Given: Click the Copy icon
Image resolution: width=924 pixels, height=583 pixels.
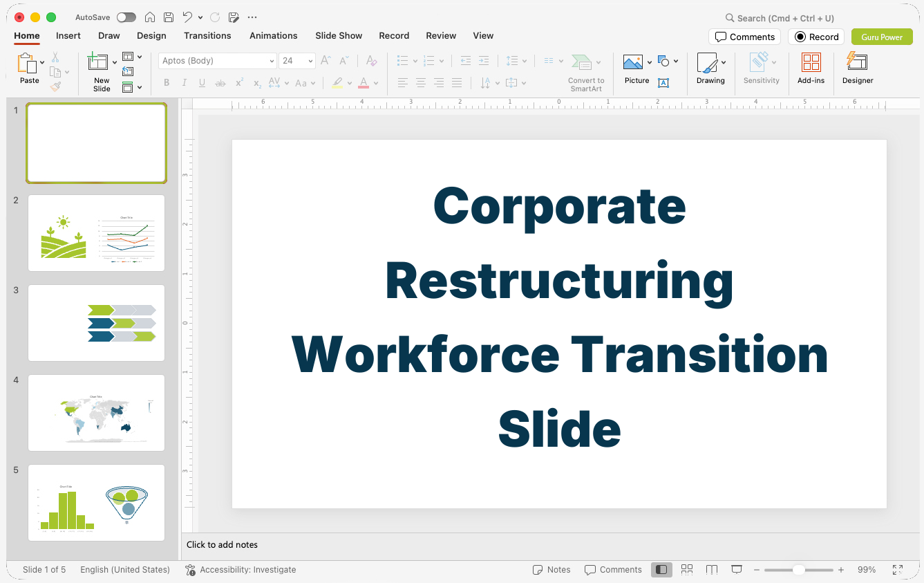Looking at the screenshot, I should (x=55, y=72).
